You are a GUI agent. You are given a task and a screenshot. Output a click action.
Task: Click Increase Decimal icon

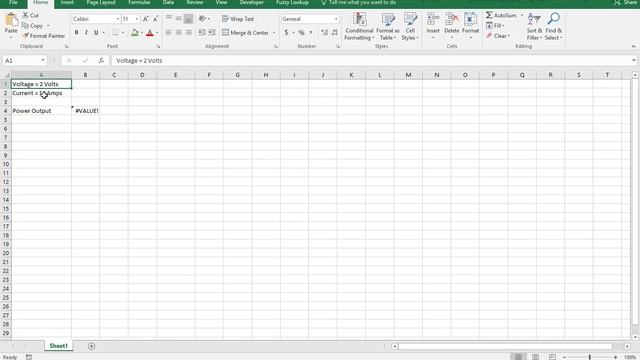(324, 32)
